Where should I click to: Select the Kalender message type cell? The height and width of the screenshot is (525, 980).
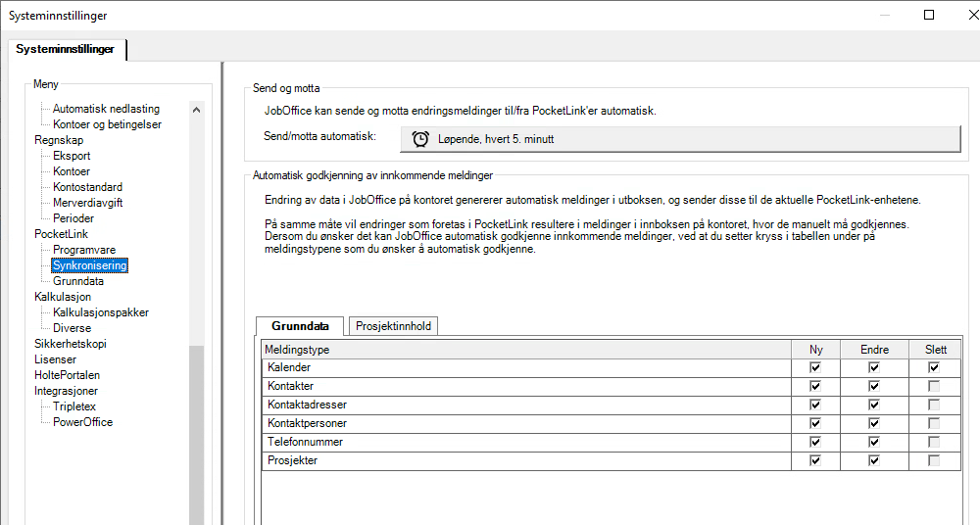527,367
